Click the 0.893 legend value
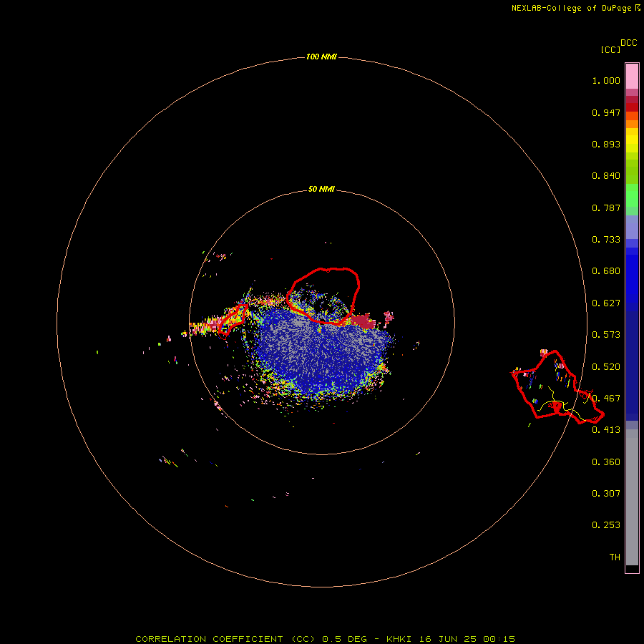644x644 pixels. pyautogui.click(x=606, y=144)
